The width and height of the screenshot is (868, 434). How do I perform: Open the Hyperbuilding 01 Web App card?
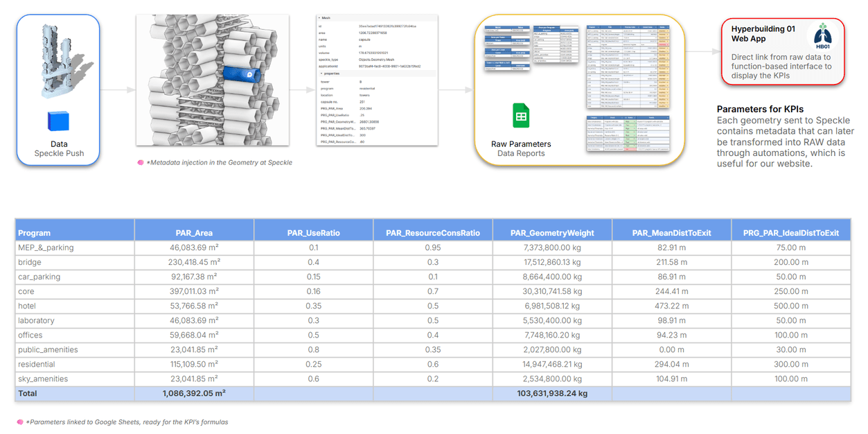[783, 51]
